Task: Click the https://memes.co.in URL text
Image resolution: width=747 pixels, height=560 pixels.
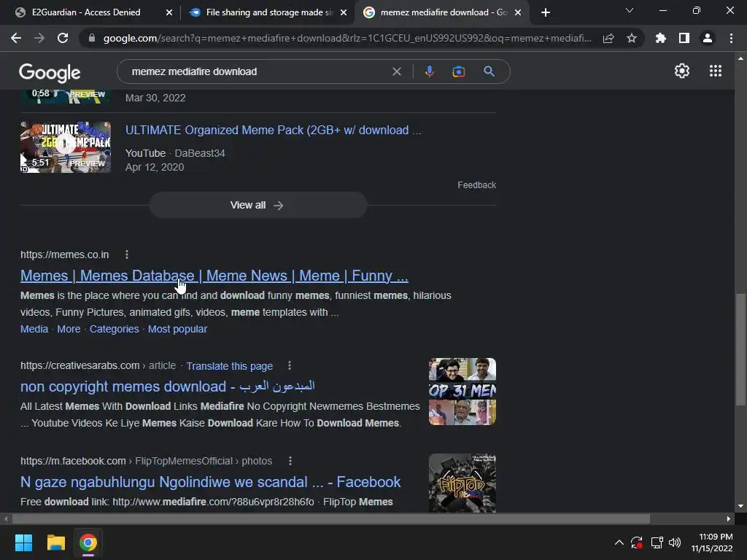Action: click(65, 254)
